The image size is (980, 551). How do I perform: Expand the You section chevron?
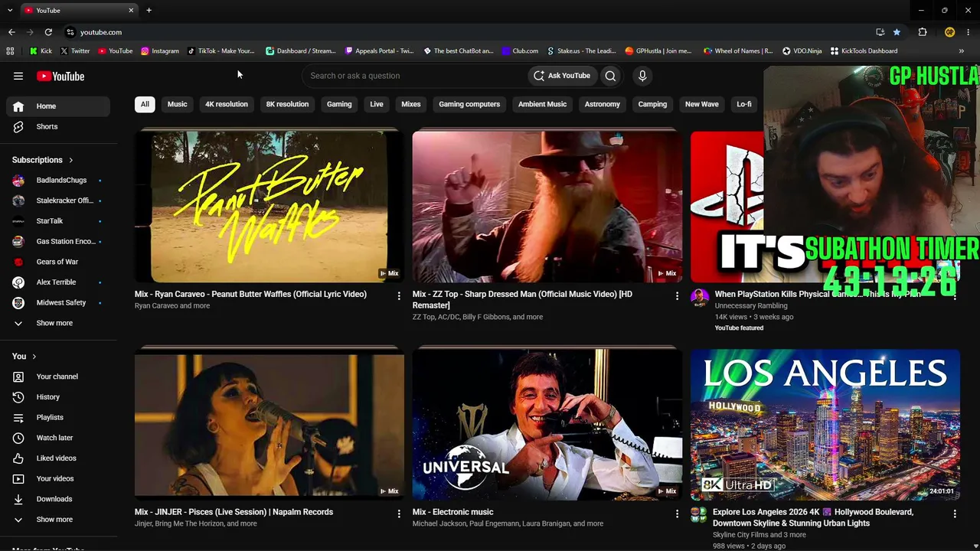click(34, 357)
